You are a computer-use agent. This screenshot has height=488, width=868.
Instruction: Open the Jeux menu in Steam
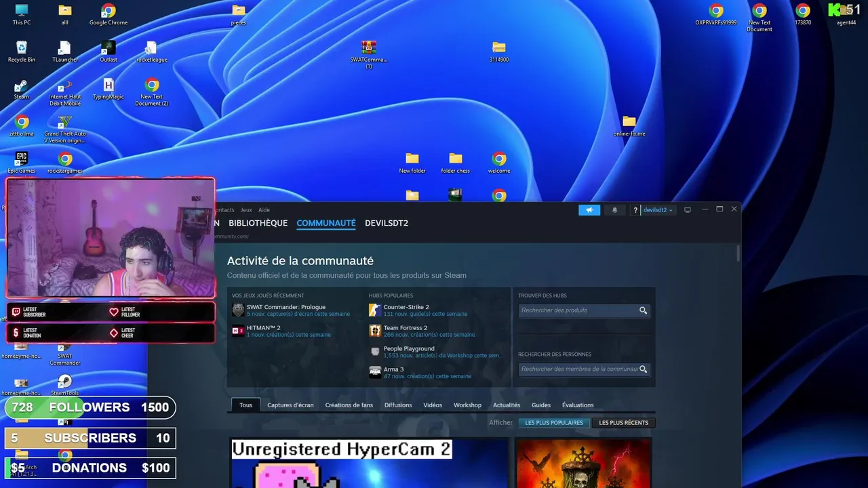point(245,210)
